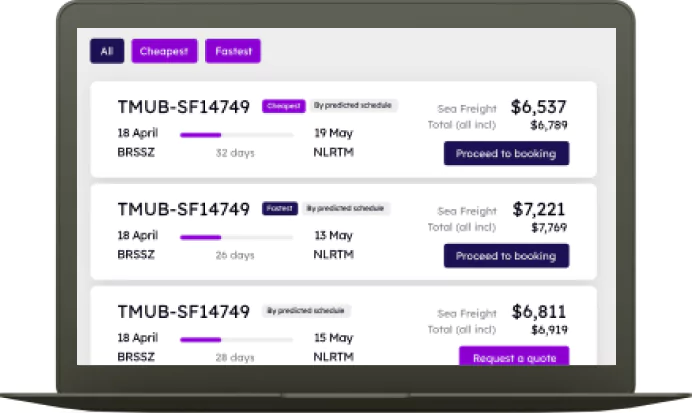
Task: Click the $6,789 total price on first card
Action: click(549, 125)
